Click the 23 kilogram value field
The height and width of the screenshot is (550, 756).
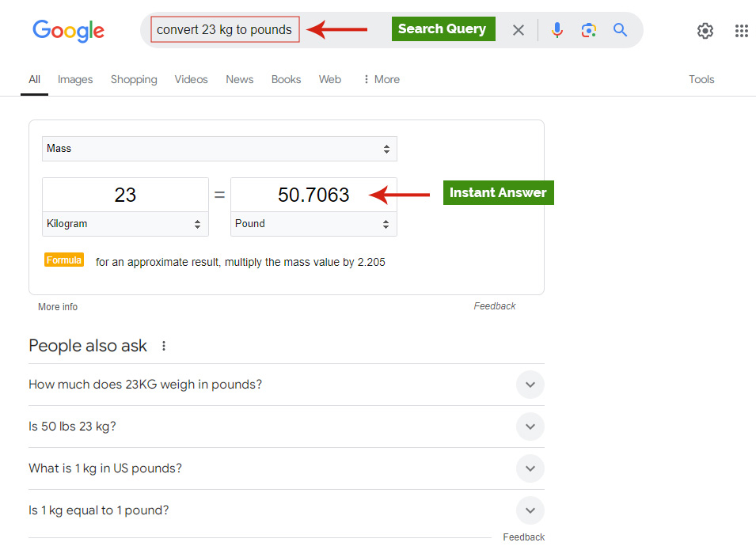[x=125, y=195]
